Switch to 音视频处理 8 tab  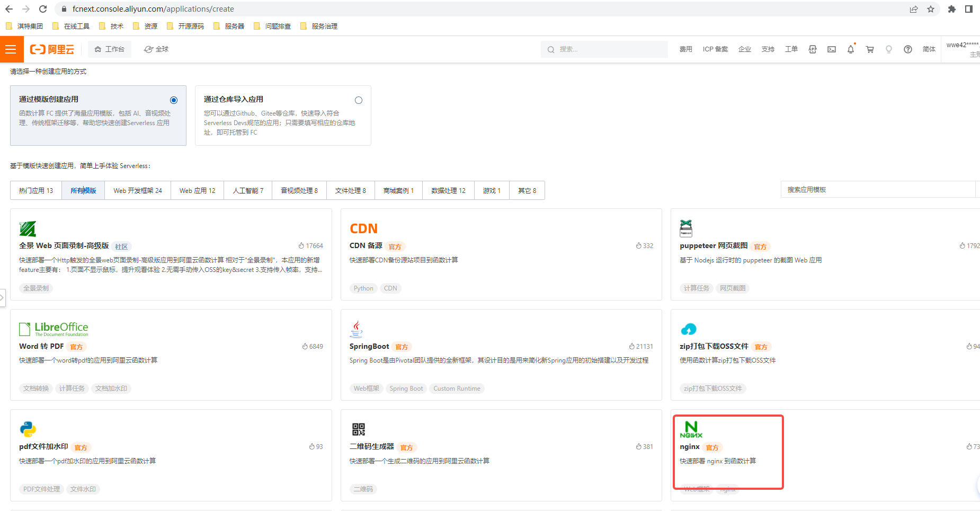click(x=299, y=190)
